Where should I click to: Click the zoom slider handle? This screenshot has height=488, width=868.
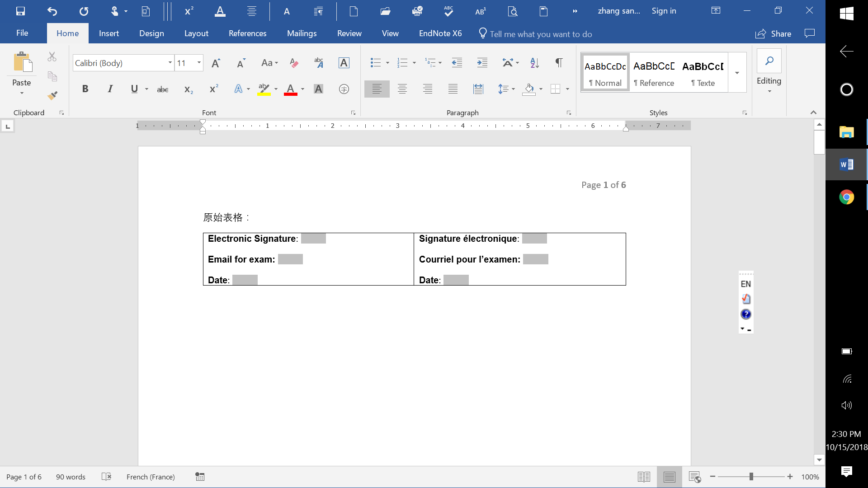click(751, 477)
